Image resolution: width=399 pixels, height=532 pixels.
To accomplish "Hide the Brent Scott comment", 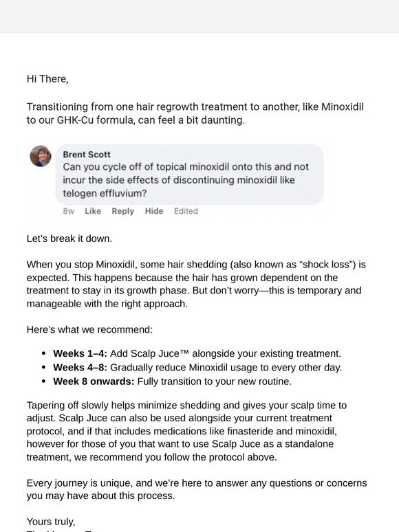I will [x=154, y=211].
